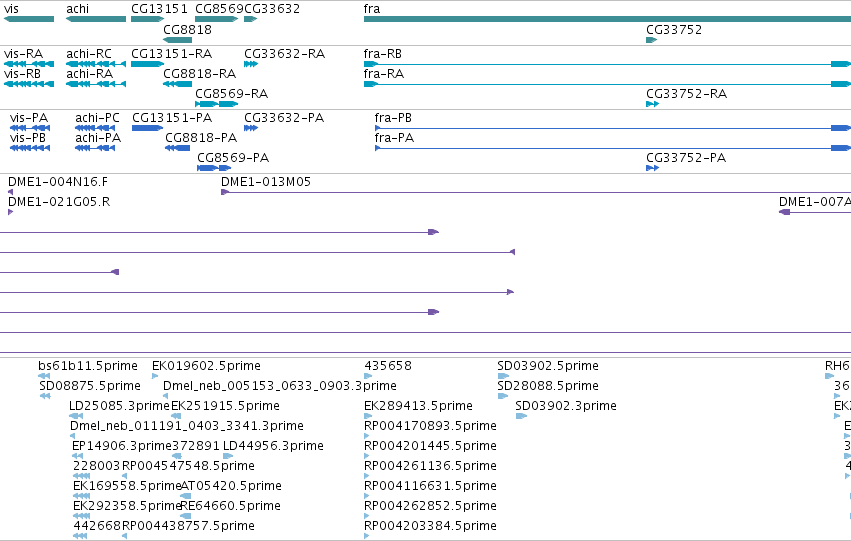Screen dimensions: 851x541
Task: Select EST RP004547548.5prime
Action: pyautogui.click(x=124, y=476)
